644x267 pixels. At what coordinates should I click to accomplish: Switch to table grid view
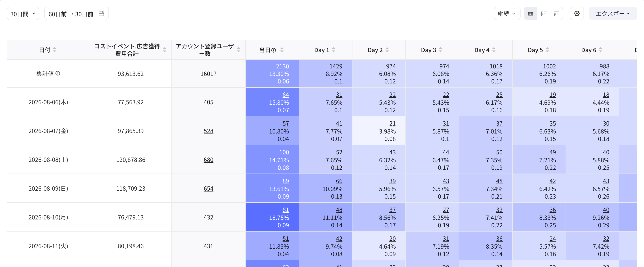tap(531, 14)
